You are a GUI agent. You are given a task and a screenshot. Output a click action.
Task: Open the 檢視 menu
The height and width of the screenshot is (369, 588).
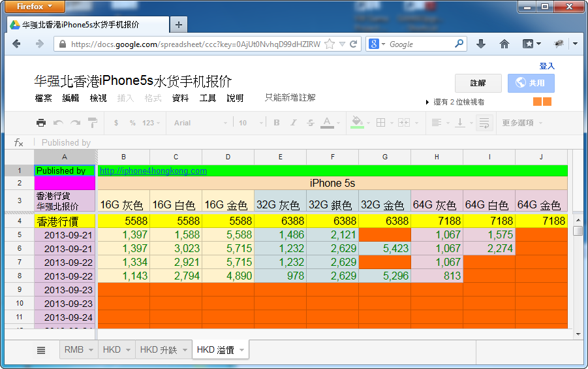pyautogui.click(x=99, y=98)
